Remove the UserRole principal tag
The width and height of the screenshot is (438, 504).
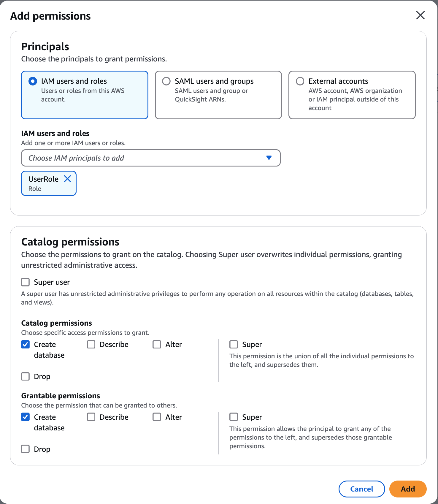coord(68,179)
